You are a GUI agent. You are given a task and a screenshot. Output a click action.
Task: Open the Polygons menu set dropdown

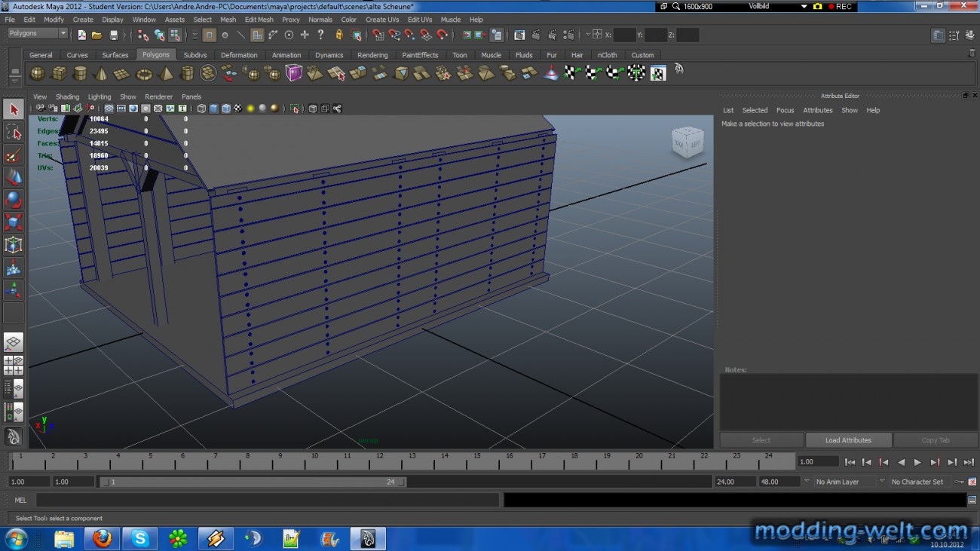pyautogui.click(x=38, y=34)
